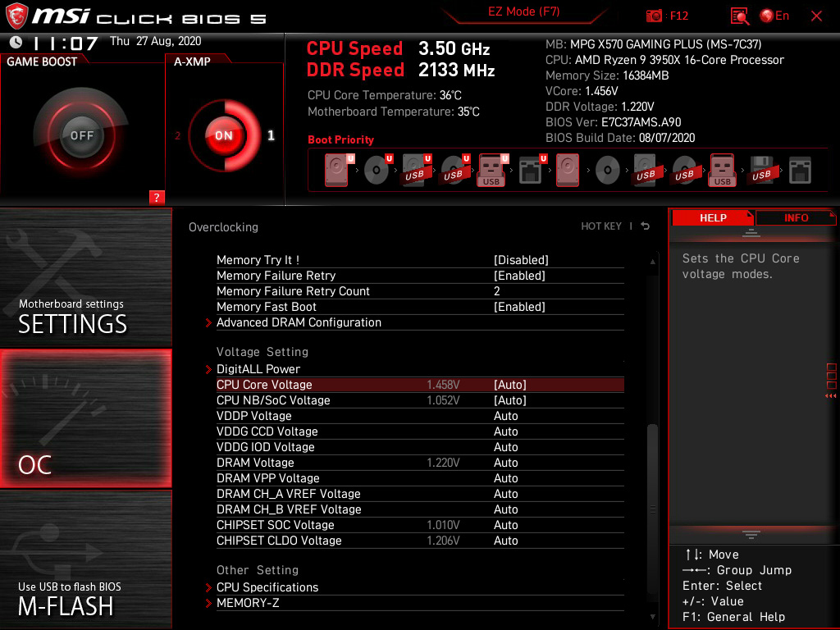
Task: Open the HELP tab
Action: [713, 217]
